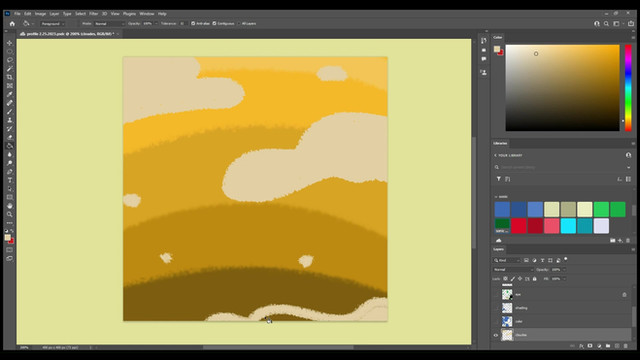
Task: Select the History Brush tool
Action: coord(9,129)
